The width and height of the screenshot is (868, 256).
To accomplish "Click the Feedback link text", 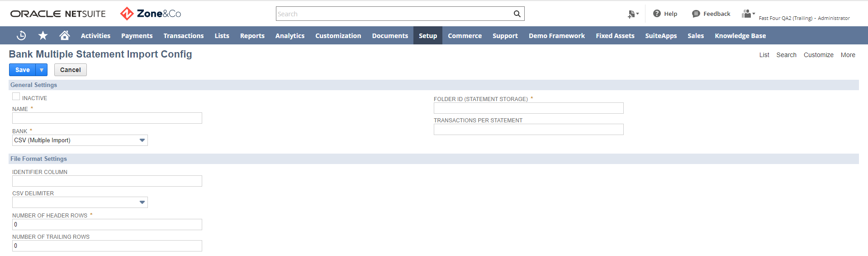I will coord(717,14).
